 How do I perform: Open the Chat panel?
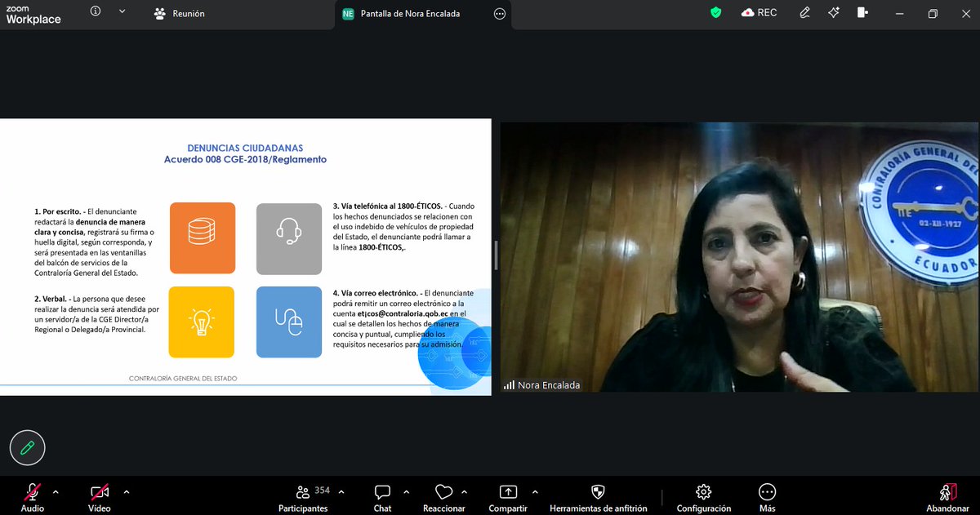(x=381, y=496)
